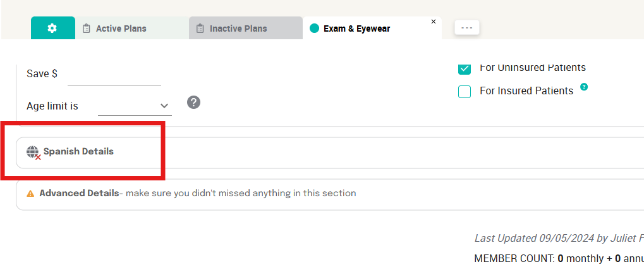The image size is (644, 269).
Task: Uncheck the For Uninsured Patients checkbox
Action: [465, 68]
